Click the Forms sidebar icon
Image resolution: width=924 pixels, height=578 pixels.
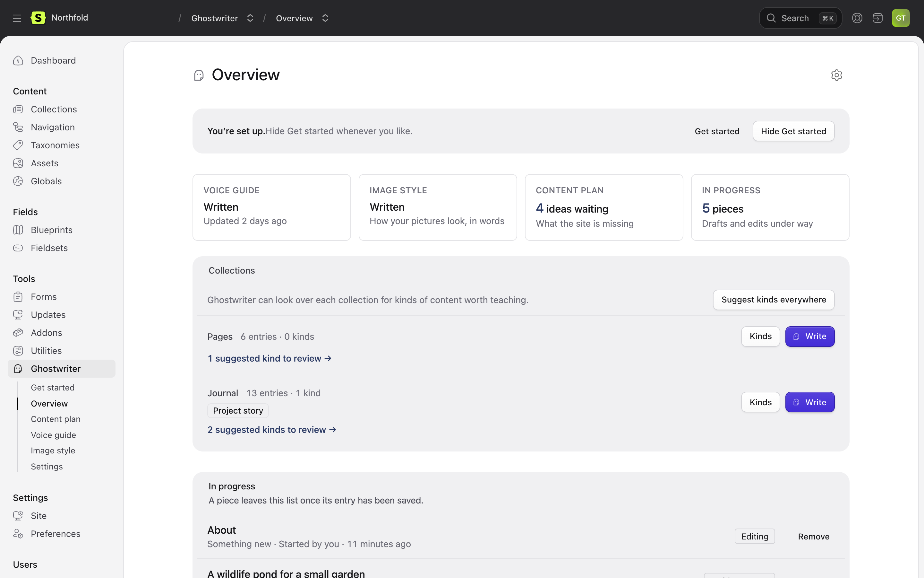[x=18, y=297]
